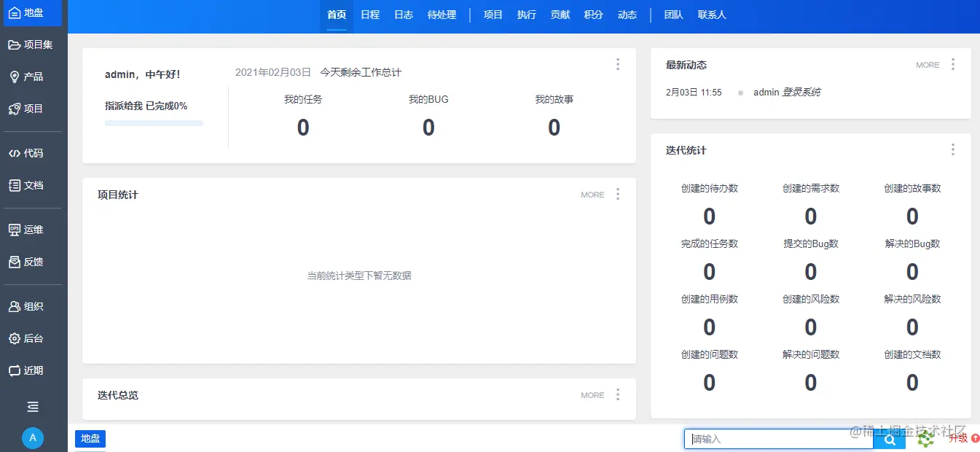Image resolution: width=980 pixels, height=452 pixels.
Task: Open the 项目 tab in top navigation
Action: pos(493,15)
